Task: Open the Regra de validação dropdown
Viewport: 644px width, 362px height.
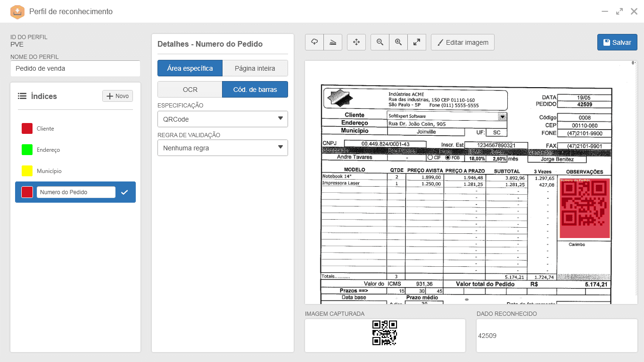Action: 223,148
